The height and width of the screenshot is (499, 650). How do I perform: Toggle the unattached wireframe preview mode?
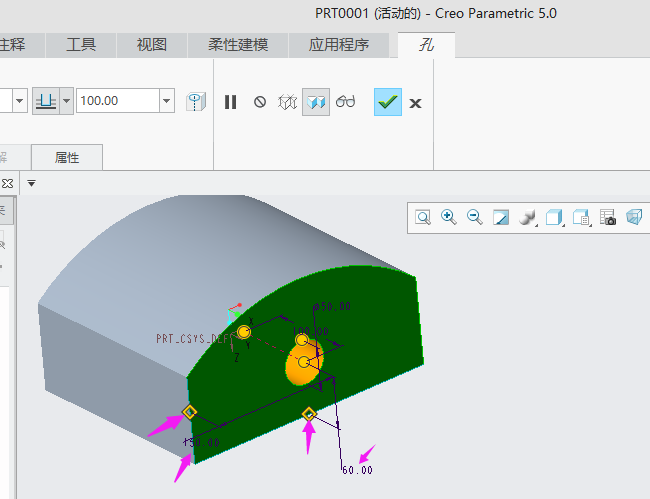pyautogui.click(x=287, y=102)
